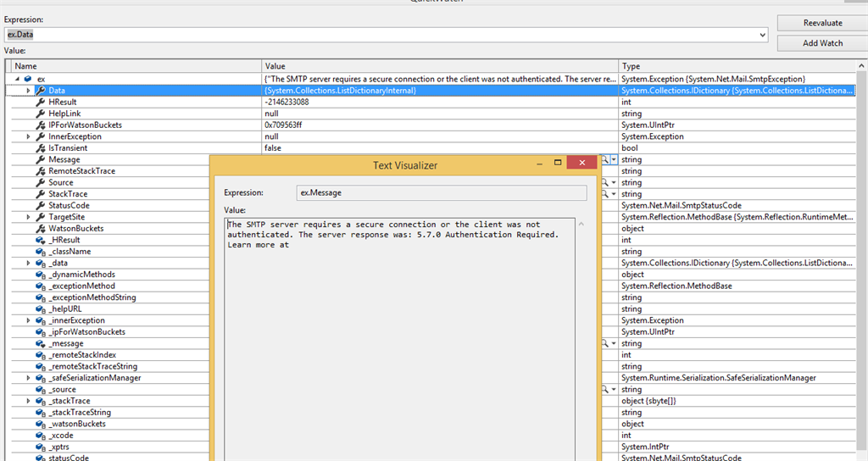Viewport: 868px width, 461px height.
Task: Click the field icon beside _className
Action: 41,251
